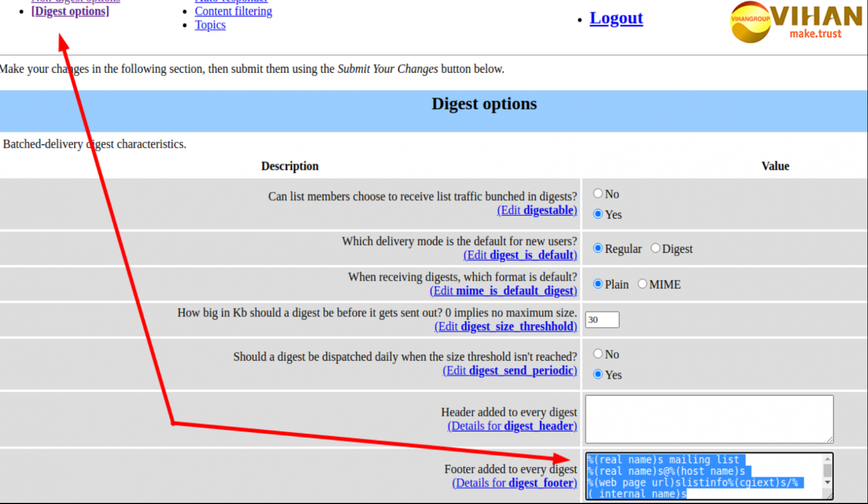The width and height of the screenshot is (868, 504).
Task: Open Details for digest_footer link
Action: (514, 483)
